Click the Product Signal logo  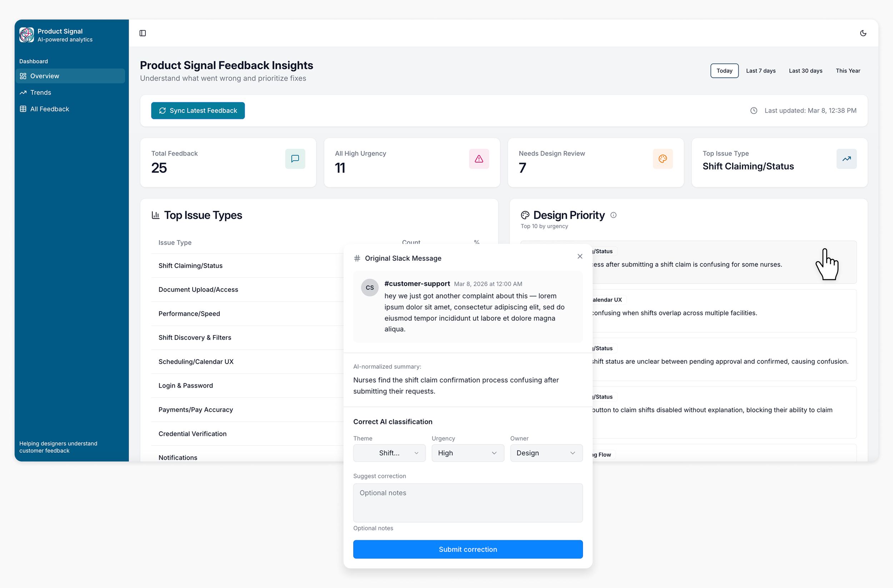[27, 35]
